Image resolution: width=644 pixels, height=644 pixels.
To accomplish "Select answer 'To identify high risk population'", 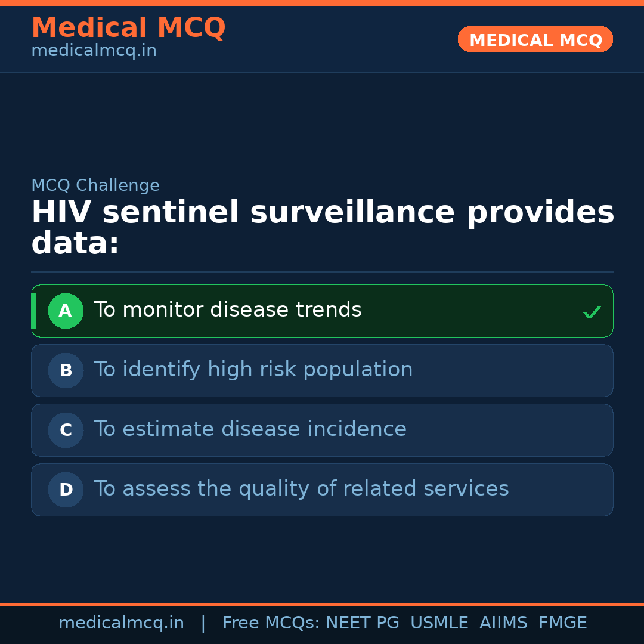I will point(253,370).
